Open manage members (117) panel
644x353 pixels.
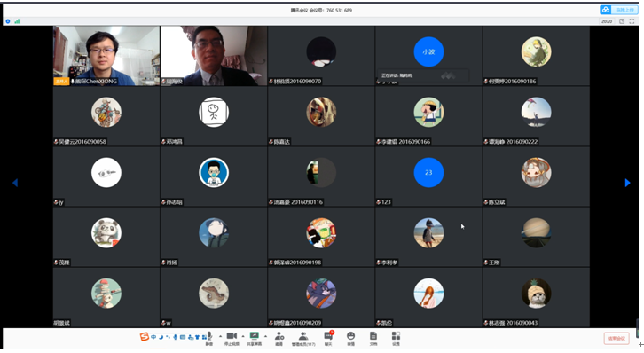tap(303, 339)
